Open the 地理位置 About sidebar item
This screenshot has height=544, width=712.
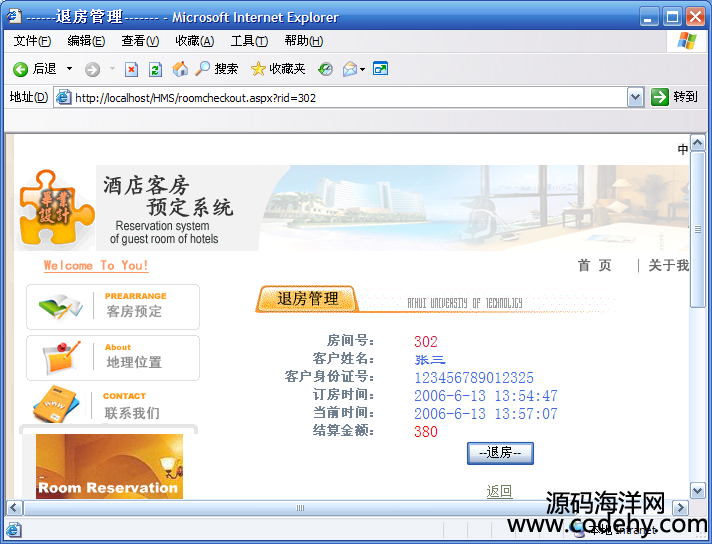(x=113, y=357)
